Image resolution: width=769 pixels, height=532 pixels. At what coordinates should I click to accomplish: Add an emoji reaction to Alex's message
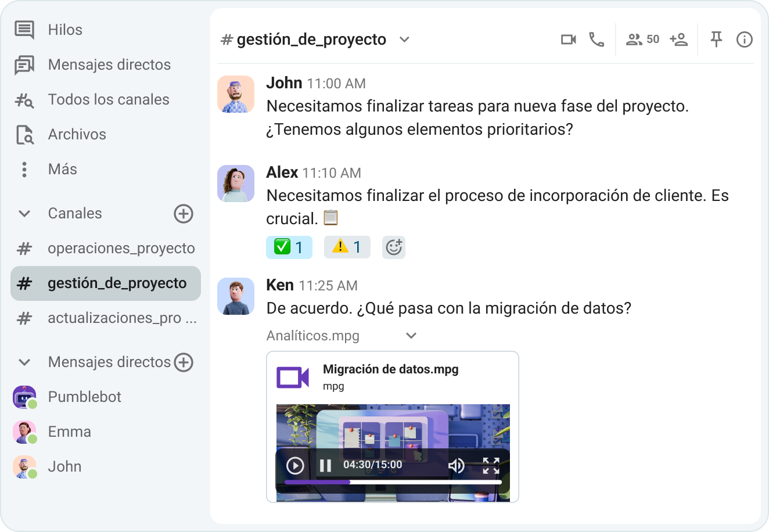[x=394, y=247]
